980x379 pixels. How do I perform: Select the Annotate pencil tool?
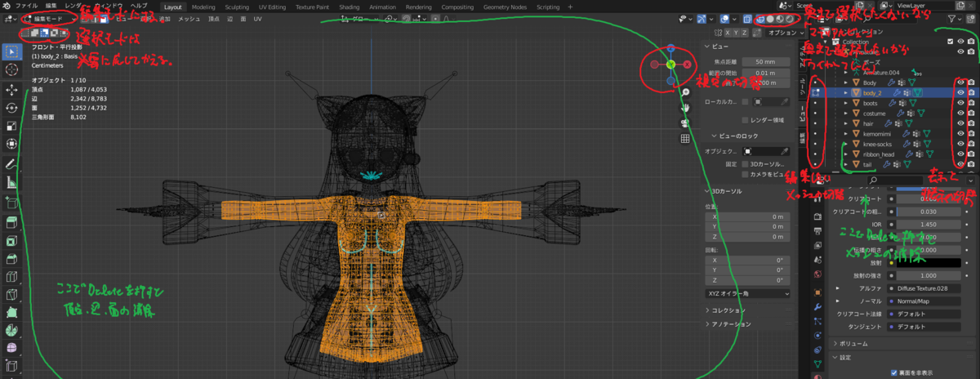pyautogui.click(x=11, y=164)
